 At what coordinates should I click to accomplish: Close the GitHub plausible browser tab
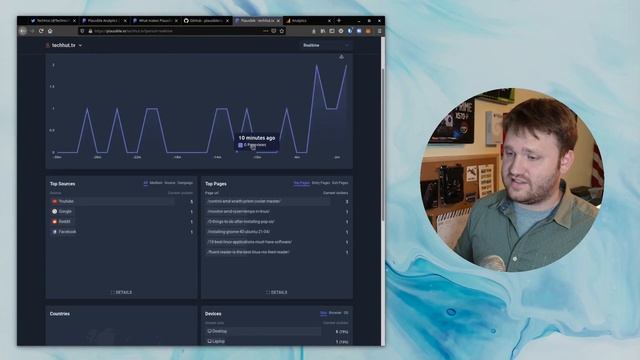click(228, 20)
